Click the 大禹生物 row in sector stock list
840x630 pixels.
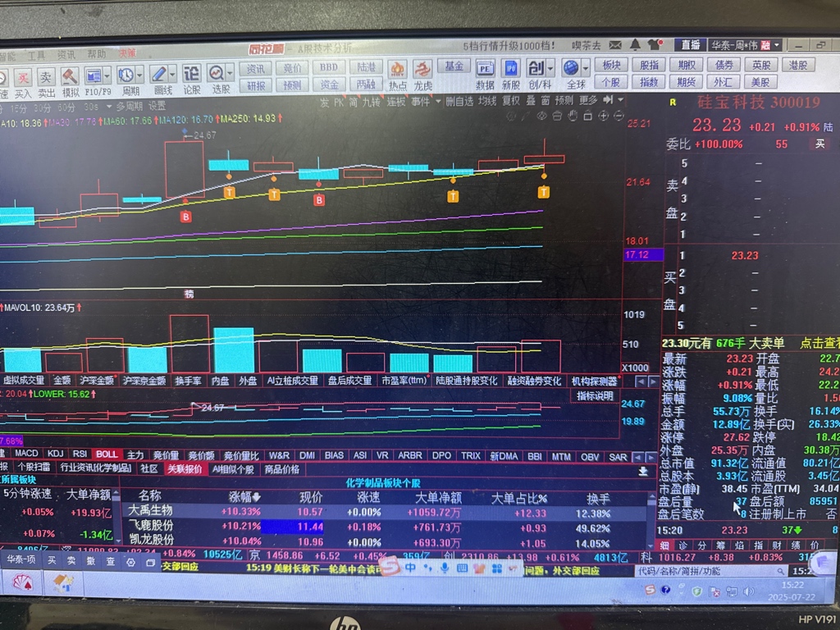(384, 512)
